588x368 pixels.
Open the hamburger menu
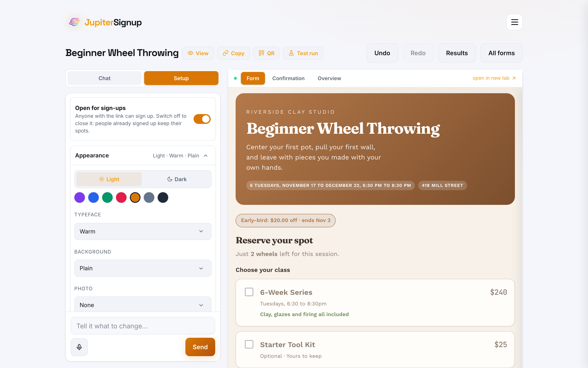click(x=514, y=22)
